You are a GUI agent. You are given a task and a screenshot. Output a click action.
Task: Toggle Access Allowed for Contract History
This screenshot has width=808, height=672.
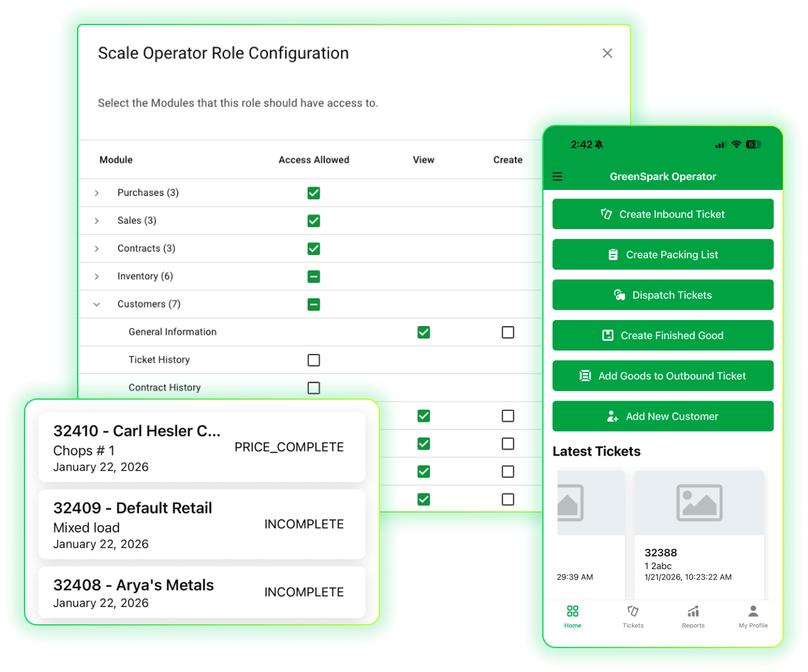314,388
